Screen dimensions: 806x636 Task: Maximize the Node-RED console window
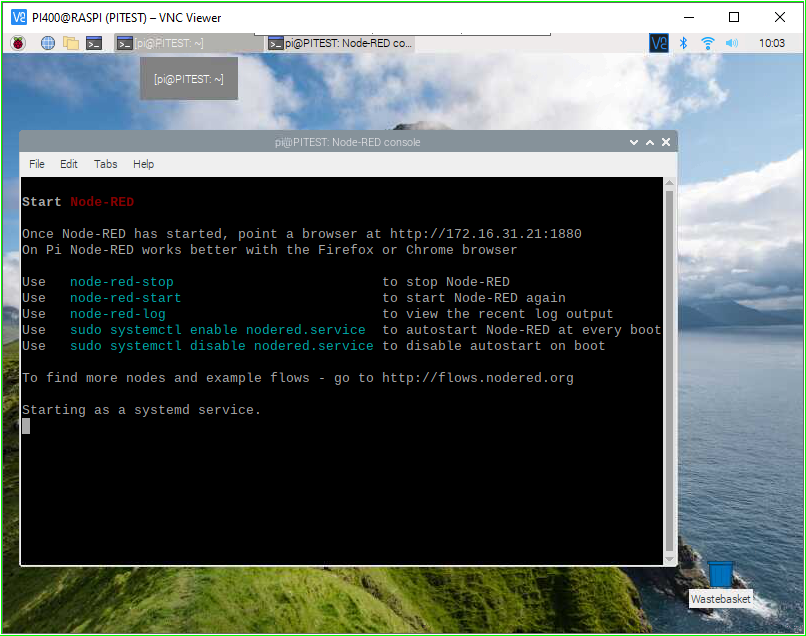650,142
